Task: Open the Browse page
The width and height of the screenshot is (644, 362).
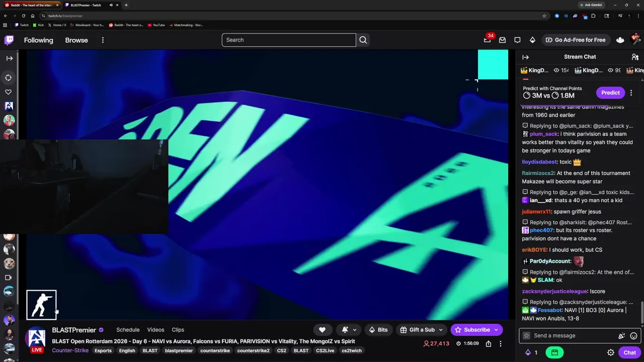Action: 76,40
